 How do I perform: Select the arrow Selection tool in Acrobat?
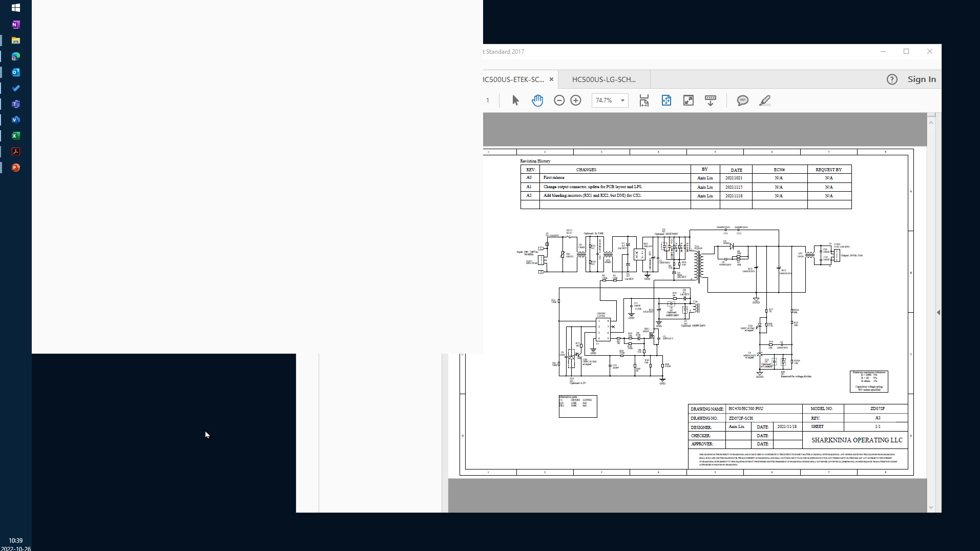pyautogui.click(x=515, y=100)
